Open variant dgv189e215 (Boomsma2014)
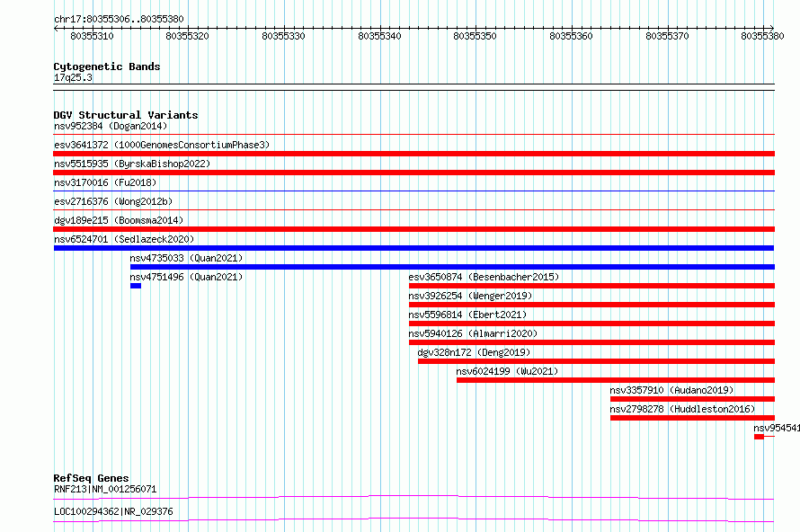 (x=119, y=220)
